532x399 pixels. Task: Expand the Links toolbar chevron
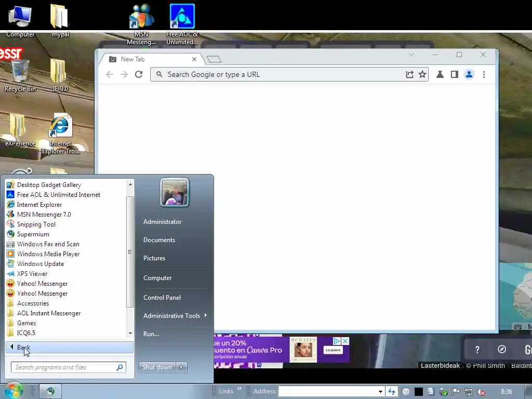click(239, 389)
